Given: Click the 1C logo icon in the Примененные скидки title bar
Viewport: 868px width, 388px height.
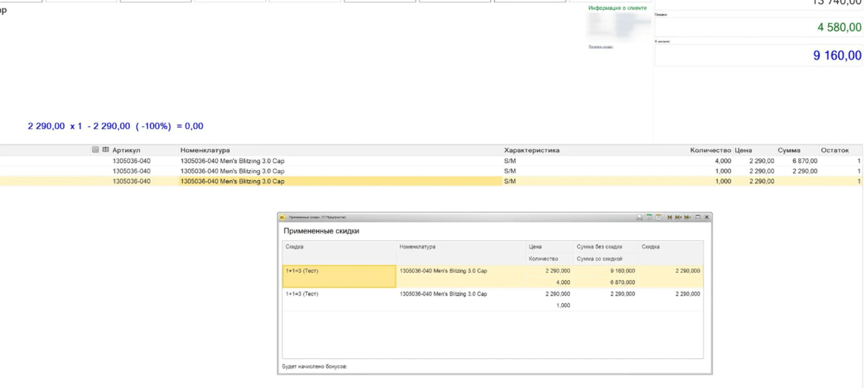Looking at the screenshot, I should pyautogui.click(x=282, y=217).
